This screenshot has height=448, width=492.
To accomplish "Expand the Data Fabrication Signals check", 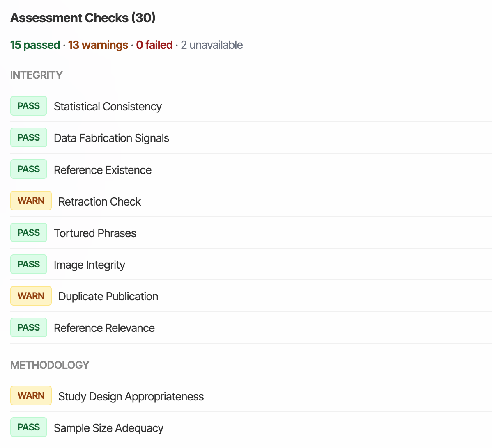I will (111, 138).
